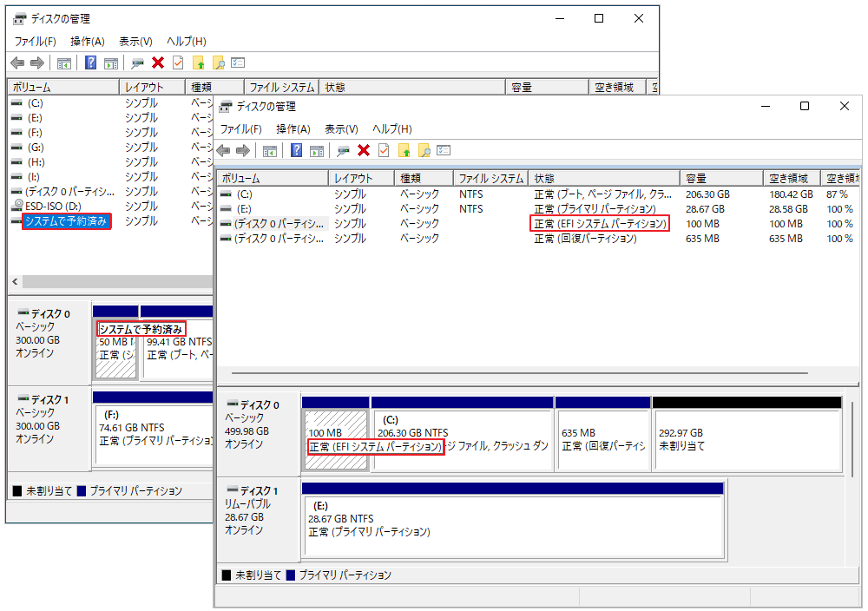Sort by 種類 column in back window

click(214, 87)
